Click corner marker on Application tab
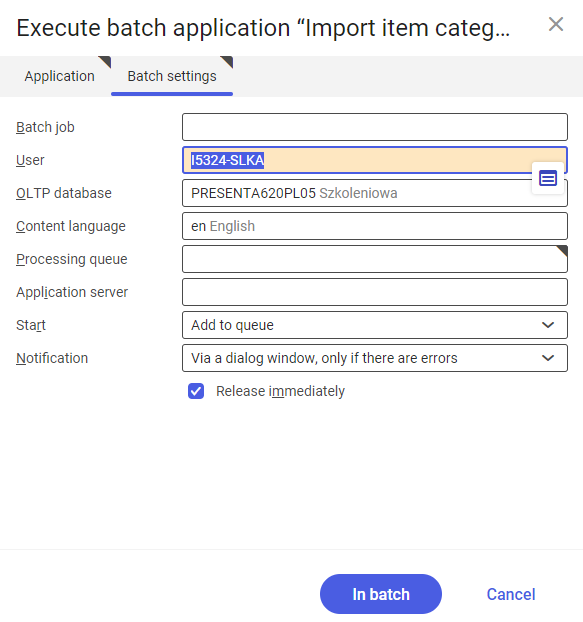This screenshot has height=622, width=583. click(105, 62)
